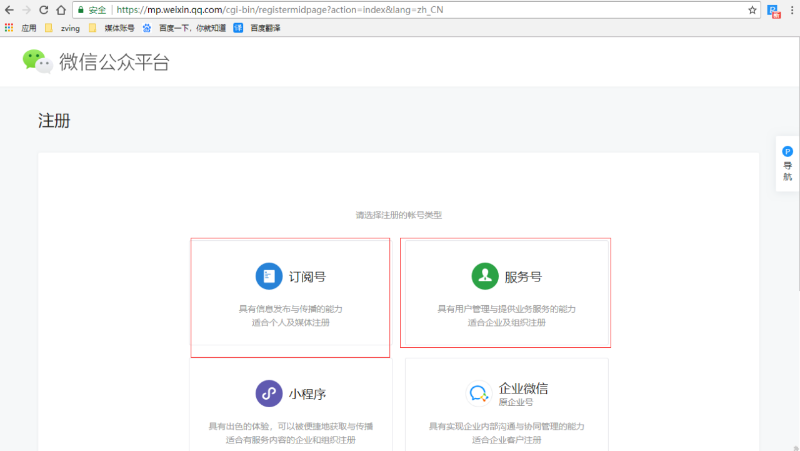Image resolution: width=800 pixels, height=451 pixels.
Task: Click the purple 小程序 icon
Action: (269, 393)
